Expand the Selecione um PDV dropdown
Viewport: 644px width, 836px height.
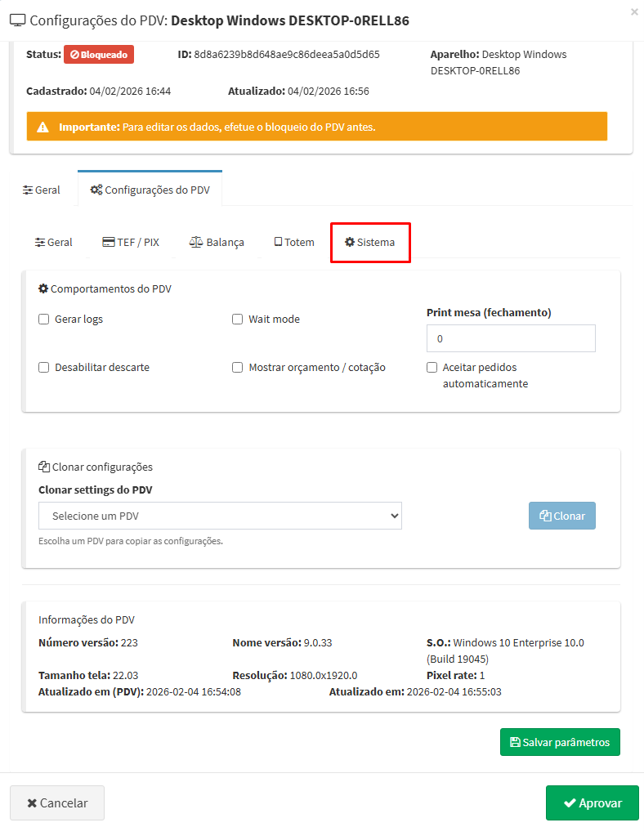click(x=220, y=516)
